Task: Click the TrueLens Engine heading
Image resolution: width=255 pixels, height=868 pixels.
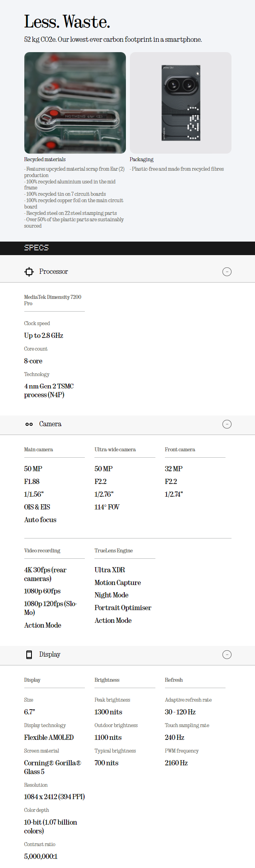Action: click(x=114, y=551)
